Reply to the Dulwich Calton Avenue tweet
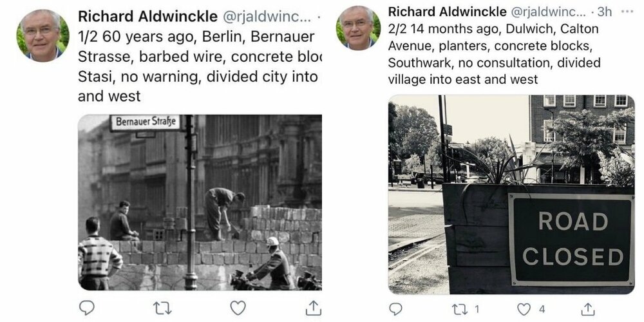Screen dimensions: 644x322 pos(395,309)
